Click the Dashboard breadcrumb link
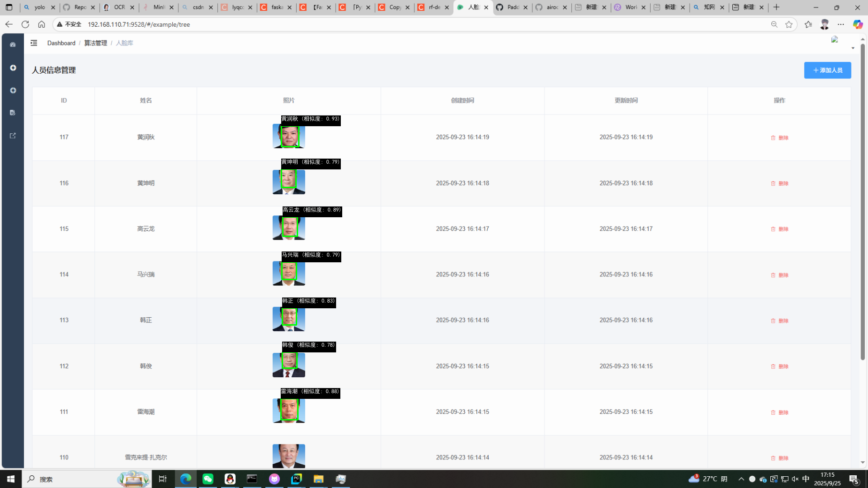 pos(61,43)
